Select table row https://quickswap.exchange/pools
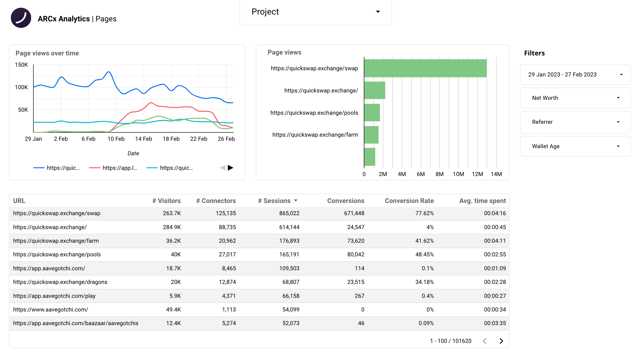The image size is (644, 358). tap(259, 255)
